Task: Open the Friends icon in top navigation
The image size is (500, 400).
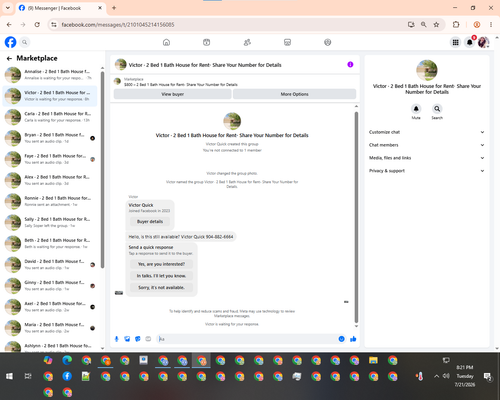Action: tap(247, 42)
